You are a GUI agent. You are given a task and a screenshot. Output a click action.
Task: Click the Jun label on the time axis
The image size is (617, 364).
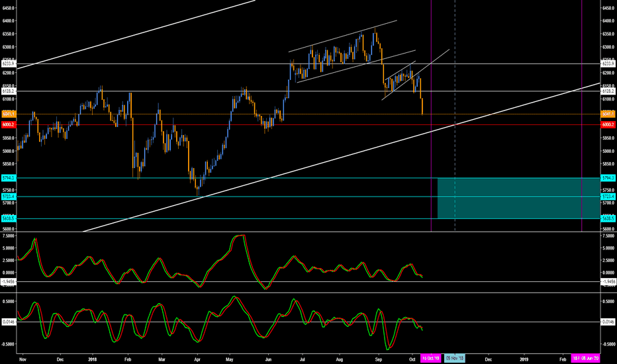268,359
